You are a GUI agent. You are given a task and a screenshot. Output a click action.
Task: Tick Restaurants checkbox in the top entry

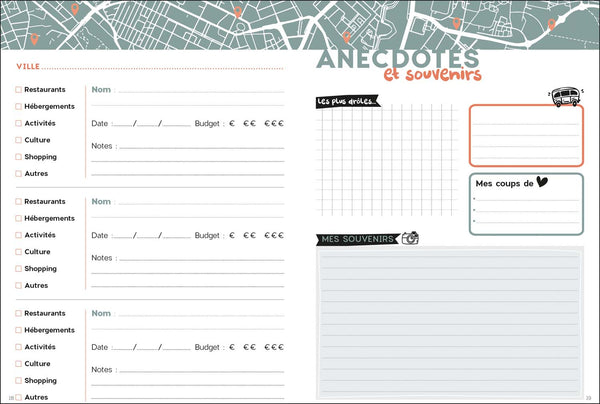[x=18, y=90]
